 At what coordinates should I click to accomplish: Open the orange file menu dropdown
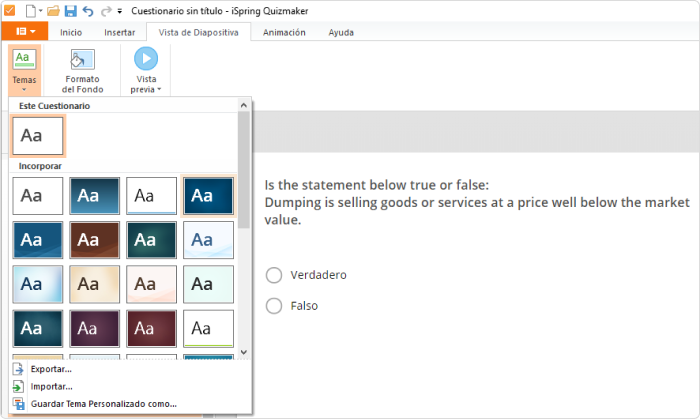point(25,31)
